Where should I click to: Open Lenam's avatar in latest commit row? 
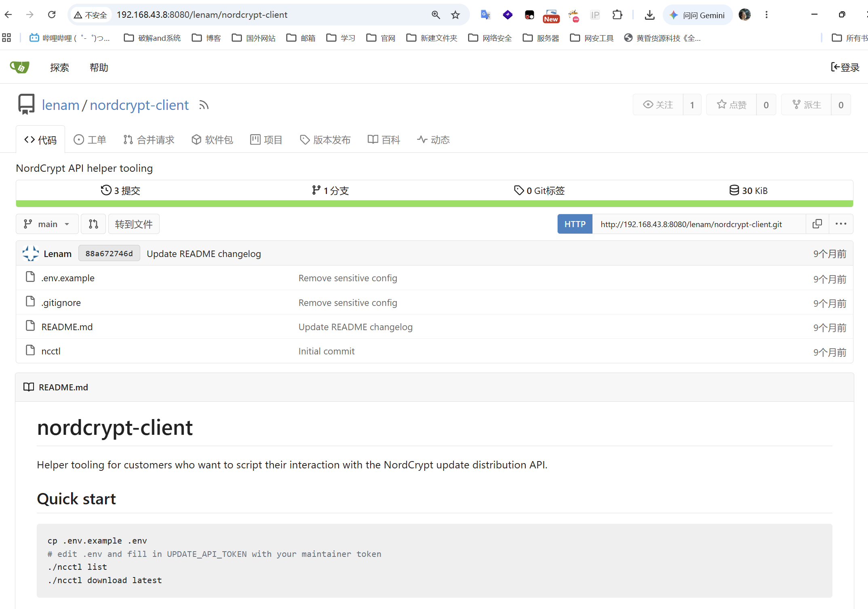(31, 253)
